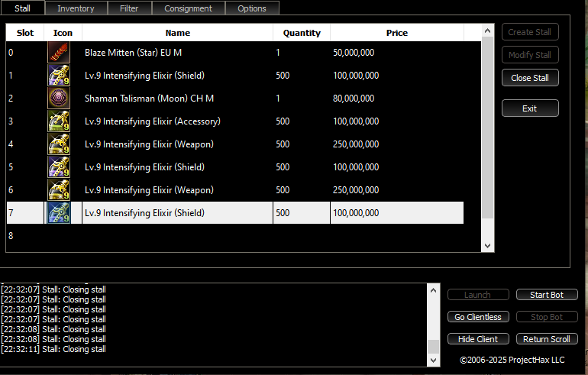Select the Shaman Talisman icon in slot 2
Viewport: 588px width, 375px height.
[59, 99]
